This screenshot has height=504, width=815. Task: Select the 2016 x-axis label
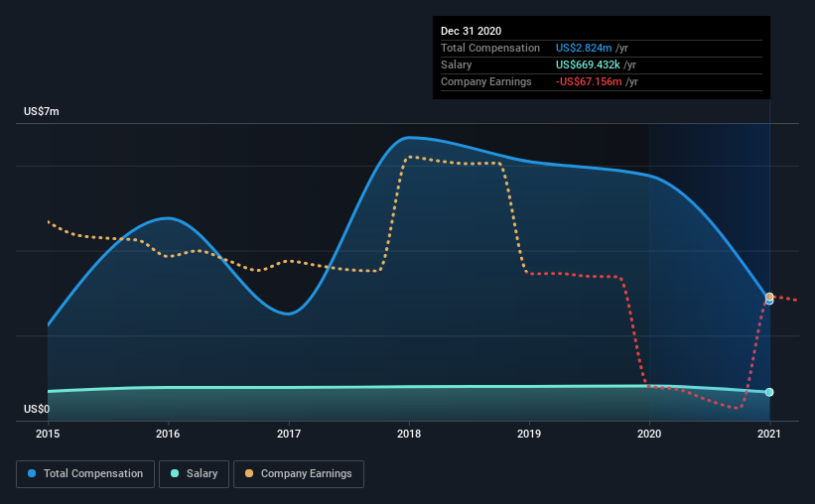tap(168, 434)
